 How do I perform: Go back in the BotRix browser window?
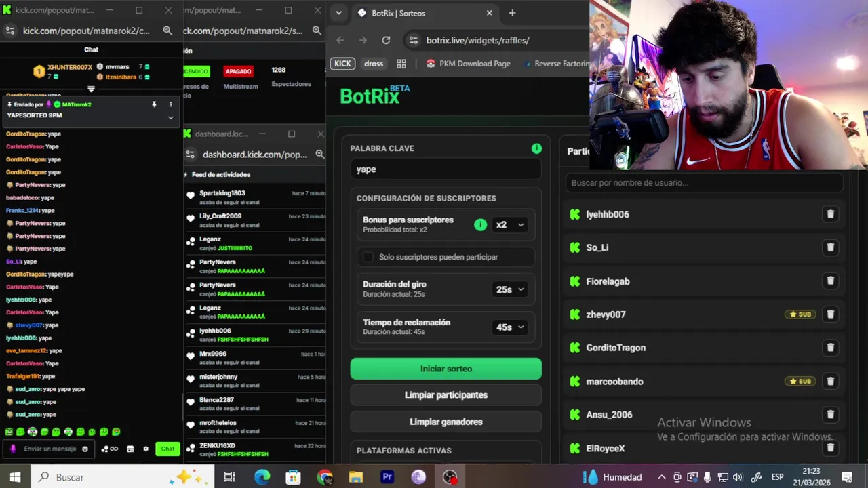(x=340, y=40)
